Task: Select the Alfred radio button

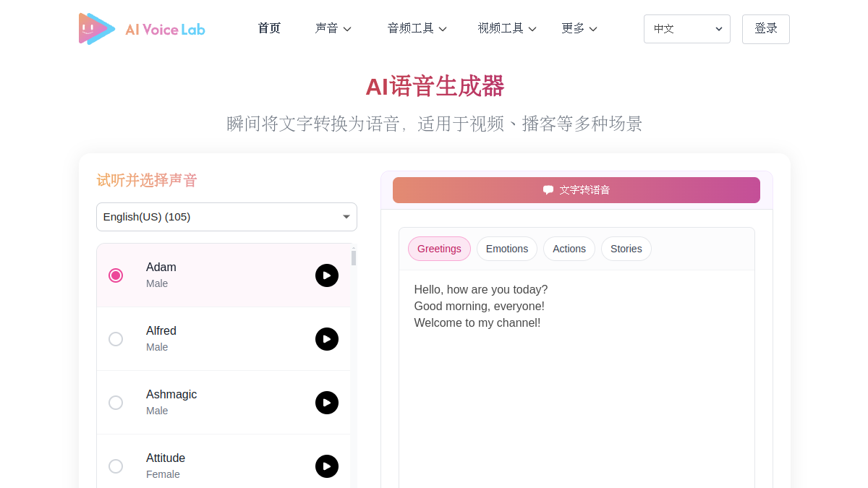Action: 116,339
